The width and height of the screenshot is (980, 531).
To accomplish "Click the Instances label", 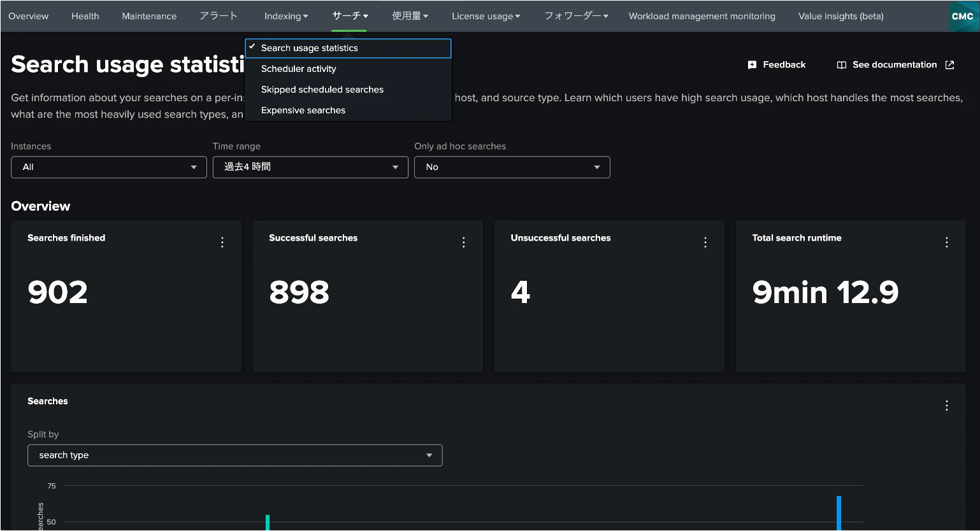I will pos(31,146).
